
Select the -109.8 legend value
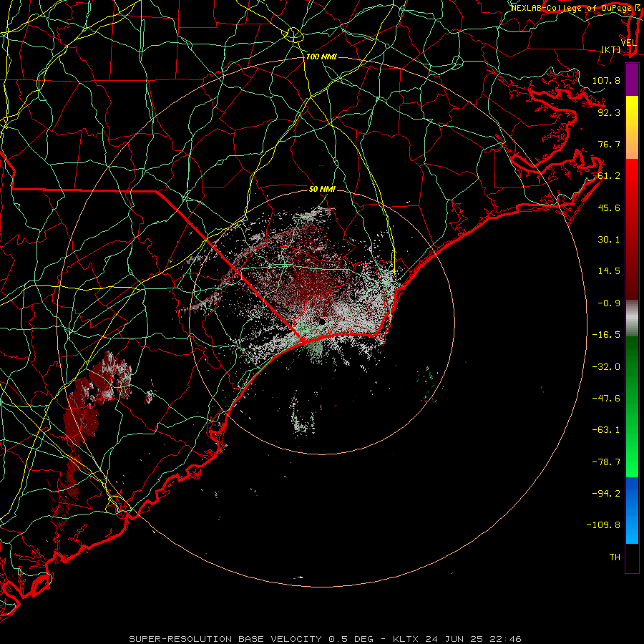coord(603,525)
